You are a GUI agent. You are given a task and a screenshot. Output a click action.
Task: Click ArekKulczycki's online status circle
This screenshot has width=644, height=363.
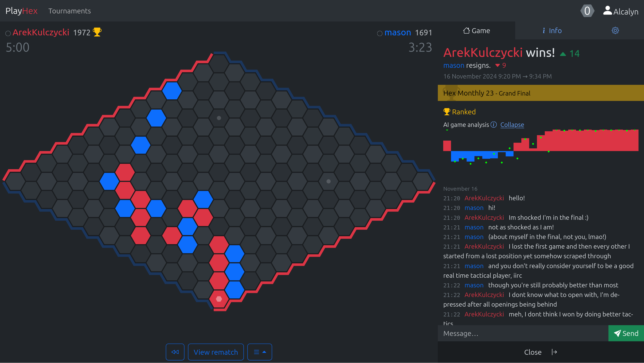click(8, 33)
